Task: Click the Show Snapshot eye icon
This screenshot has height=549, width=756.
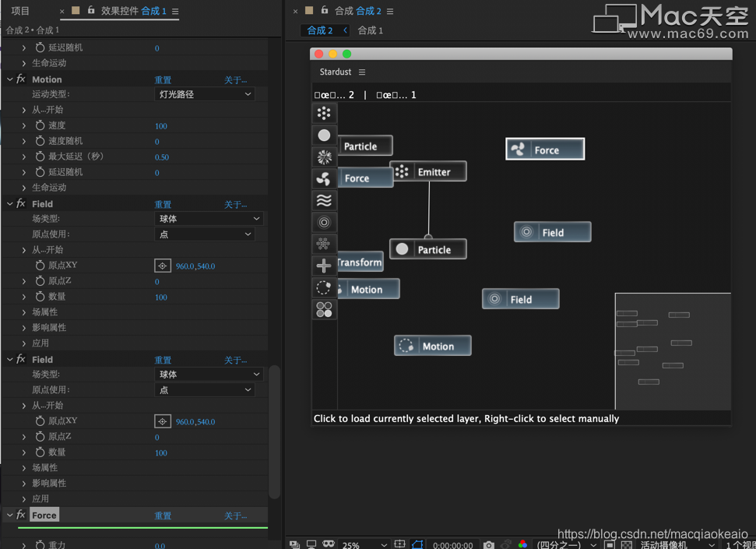Action: point(506,544)
